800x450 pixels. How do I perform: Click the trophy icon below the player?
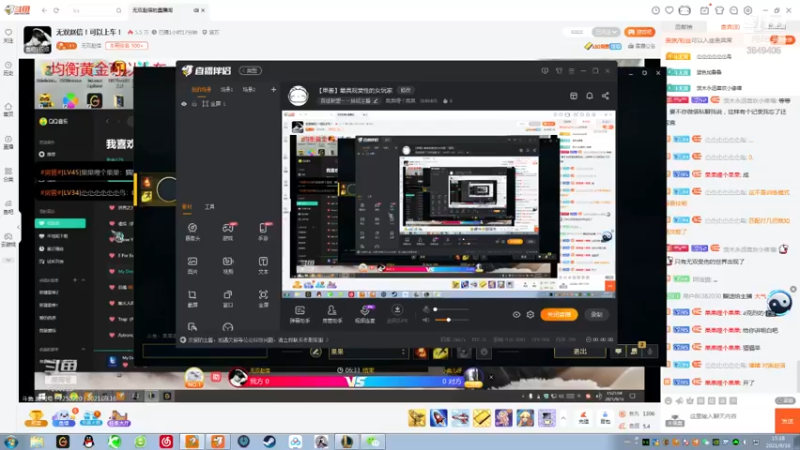[x=36, y=418]
